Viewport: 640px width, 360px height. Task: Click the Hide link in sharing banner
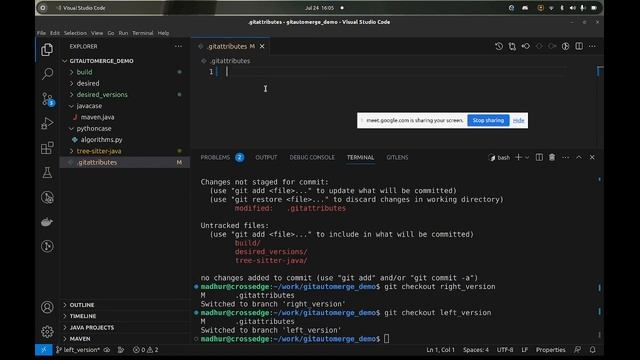518,120
